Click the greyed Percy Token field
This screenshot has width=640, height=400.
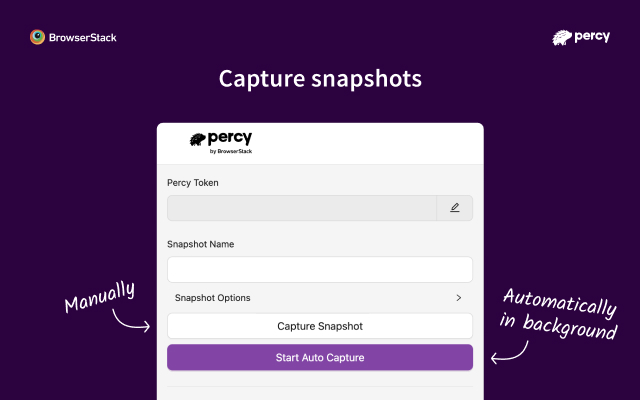tap(301, 208)
